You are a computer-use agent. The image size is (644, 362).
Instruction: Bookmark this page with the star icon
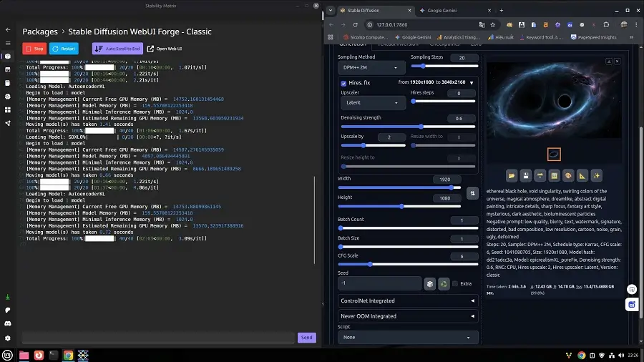[x=493, y=24]
